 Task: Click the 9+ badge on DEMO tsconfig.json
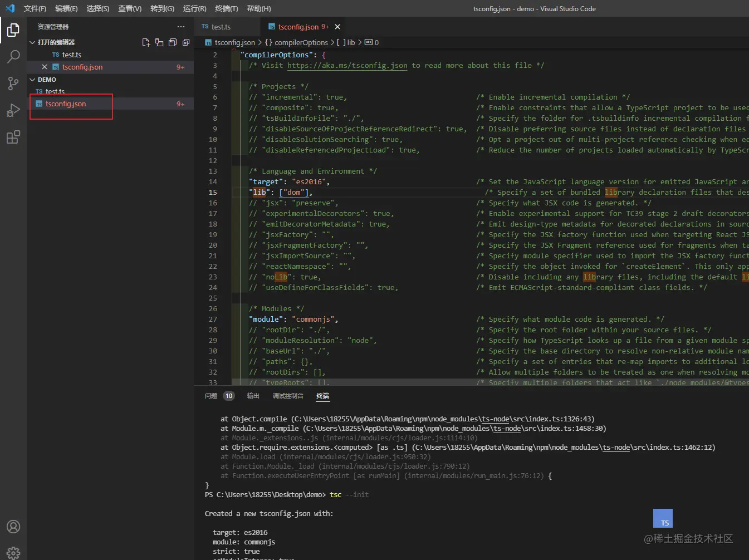pos(180,104)
